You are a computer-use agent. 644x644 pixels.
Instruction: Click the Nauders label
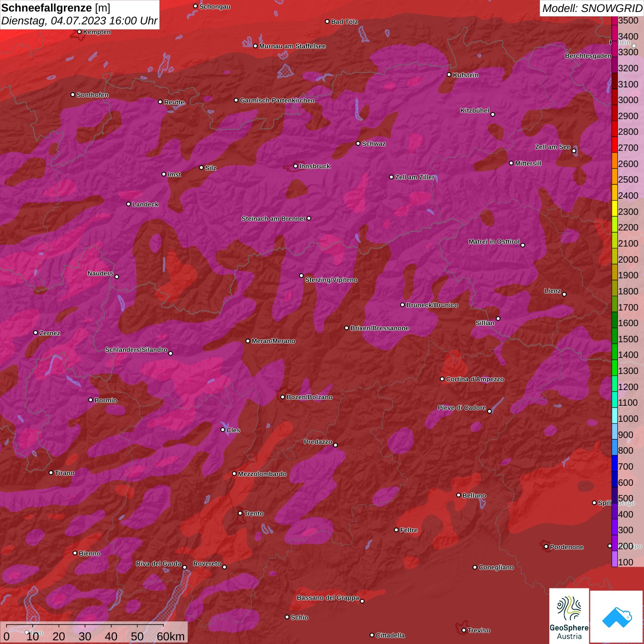point(100,273)
